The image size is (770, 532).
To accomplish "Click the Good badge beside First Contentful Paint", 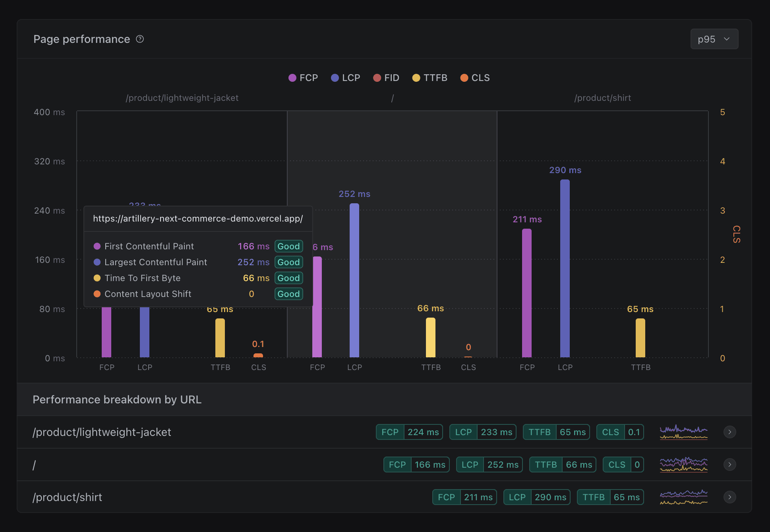I will tap(288, 246).
